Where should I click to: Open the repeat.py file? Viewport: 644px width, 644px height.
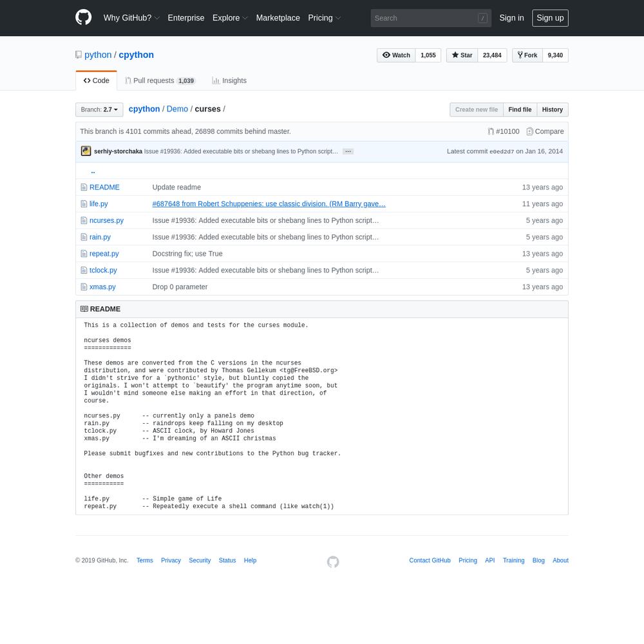coord(104,254)
